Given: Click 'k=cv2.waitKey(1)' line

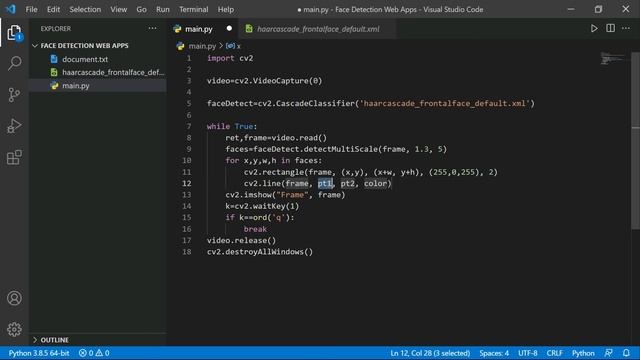Looking at the screenshot, I should pyautogui.click(x=262, y=206).
